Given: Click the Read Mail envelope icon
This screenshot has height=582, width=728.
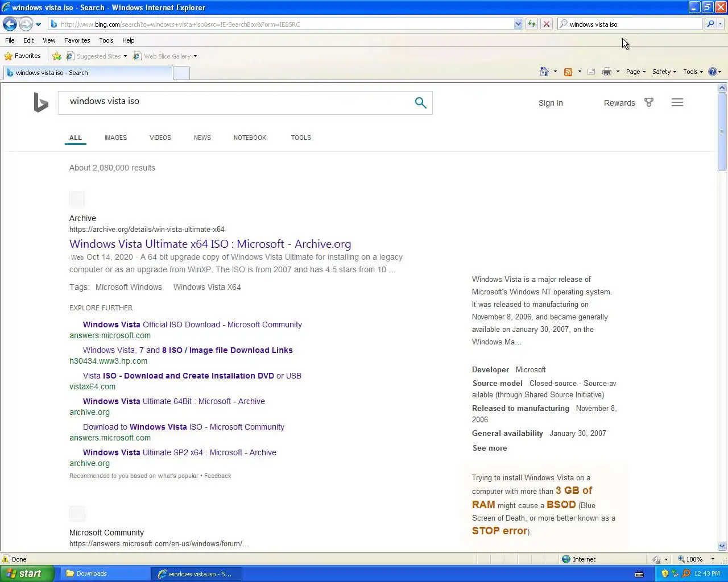Looking at the screenshot, I should [591, 72].
